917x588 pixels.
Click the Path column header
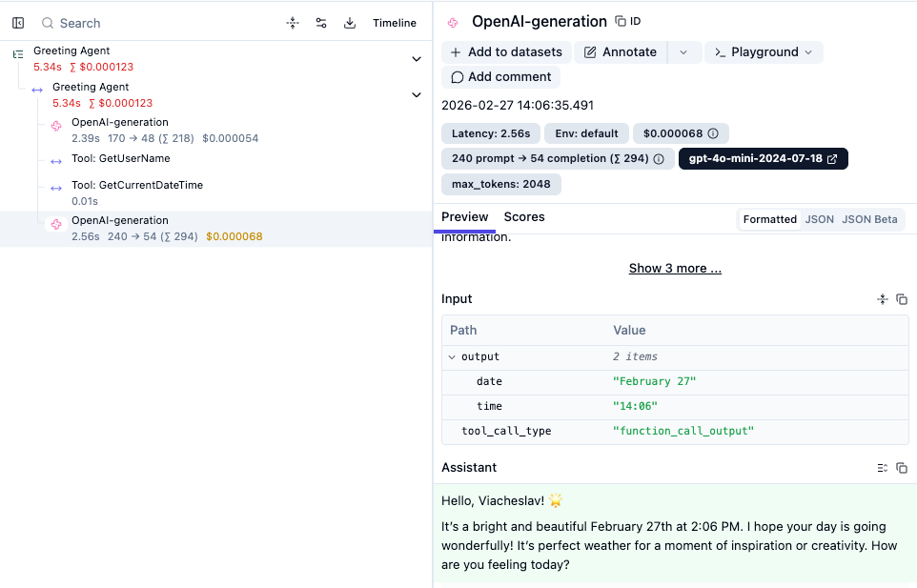(x=463, y=331)
